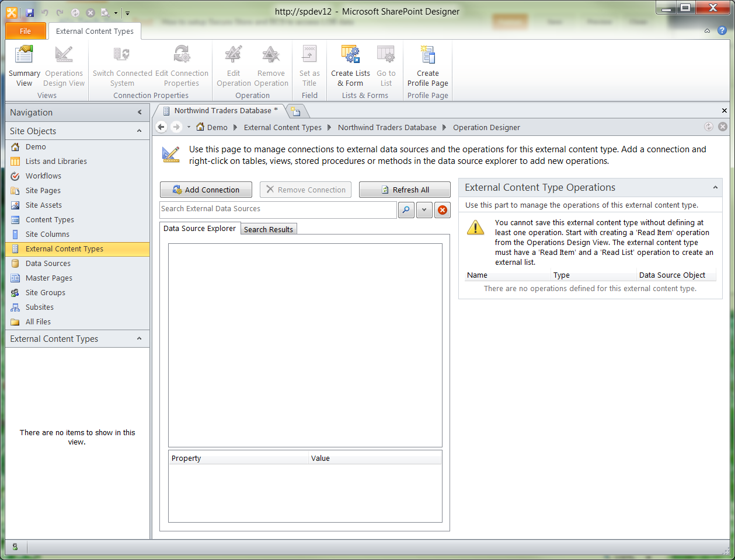Open All Files in navigation
Viewport: 735px width, 560px height.
(x=77, y=321)
